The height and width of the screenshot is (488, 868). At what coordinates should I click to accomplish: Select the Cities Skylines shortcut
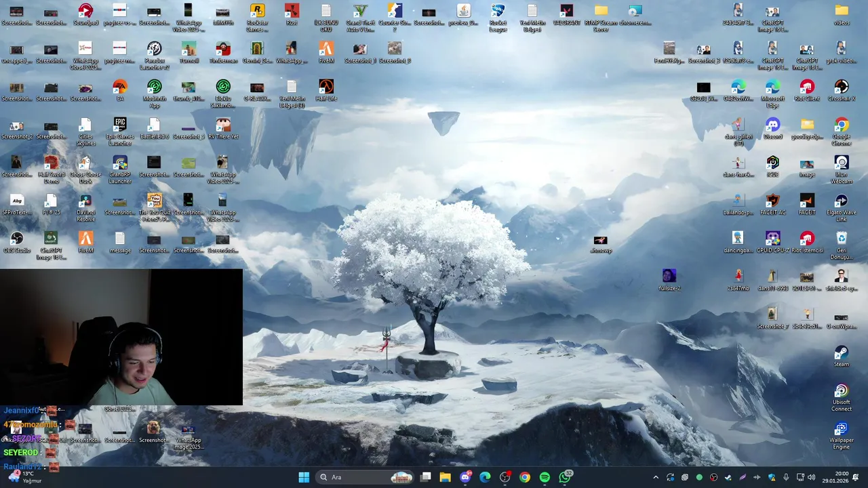point(85,131)
